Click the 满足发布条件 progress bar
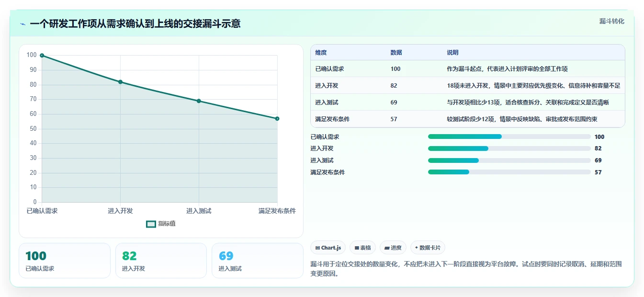The height and width of the screenshot is (297, 644). tap(509, 172)
